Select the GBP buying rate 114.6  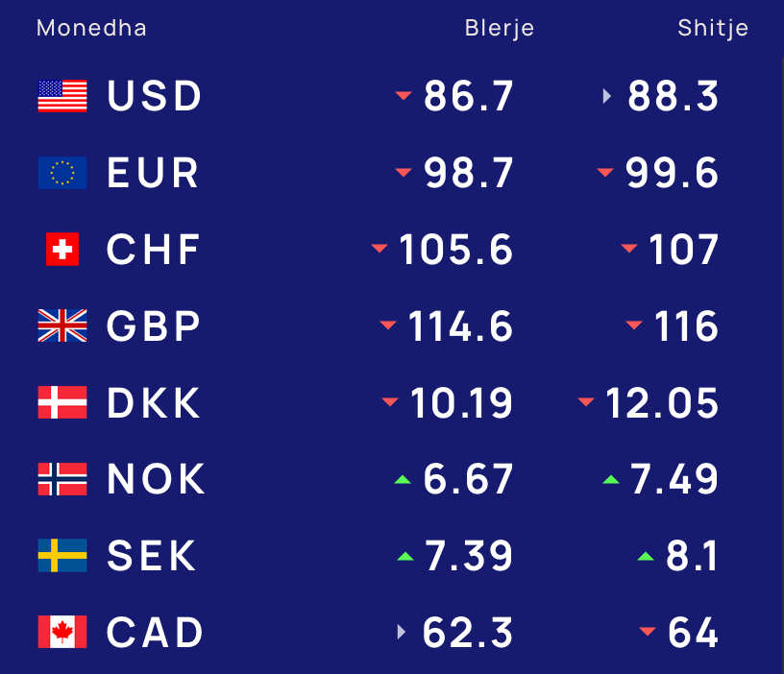click(460, 326)
